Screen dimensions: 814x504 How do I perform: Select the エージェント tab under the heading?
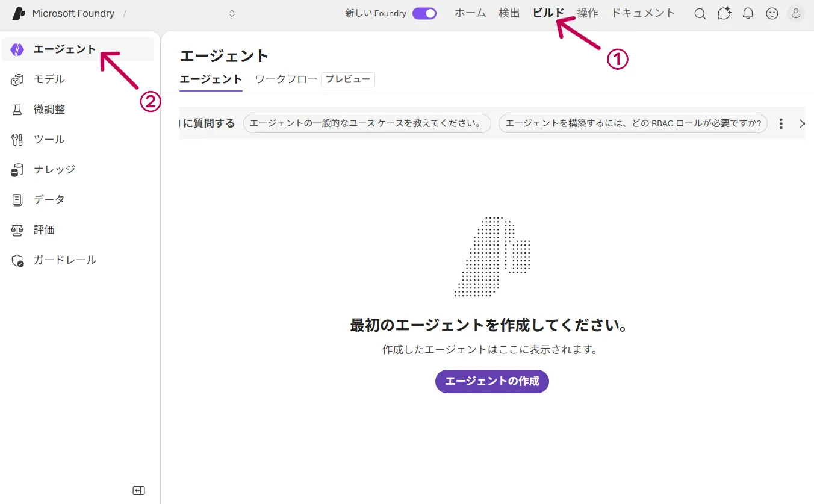[211, 79]
